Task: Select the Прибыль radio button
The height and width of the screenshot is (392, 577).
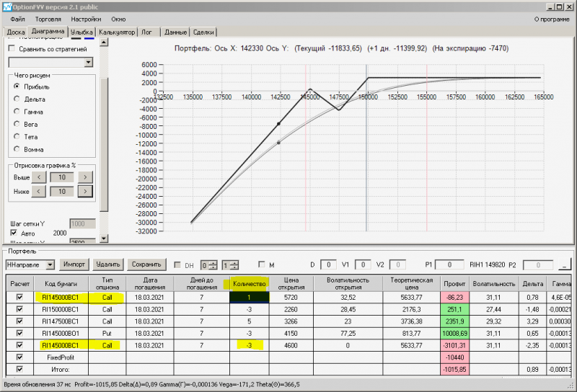Action: [x=17, y=86]
